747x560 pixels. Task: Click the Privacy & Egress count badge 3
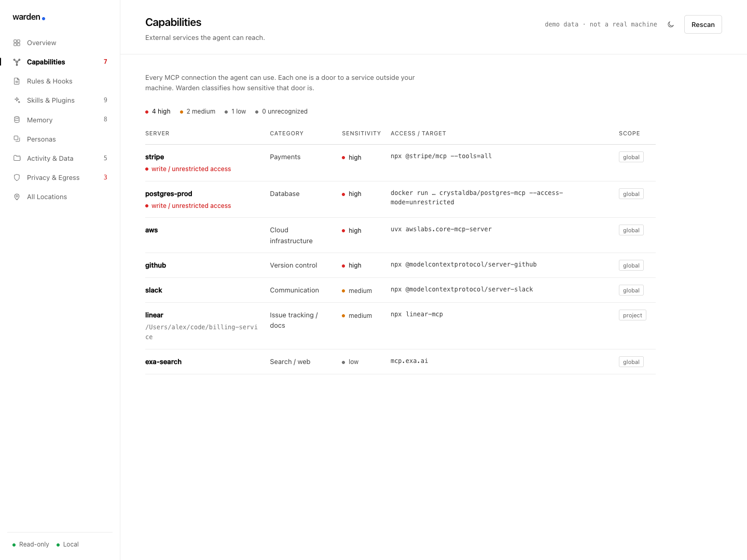(x=105, y=177)
